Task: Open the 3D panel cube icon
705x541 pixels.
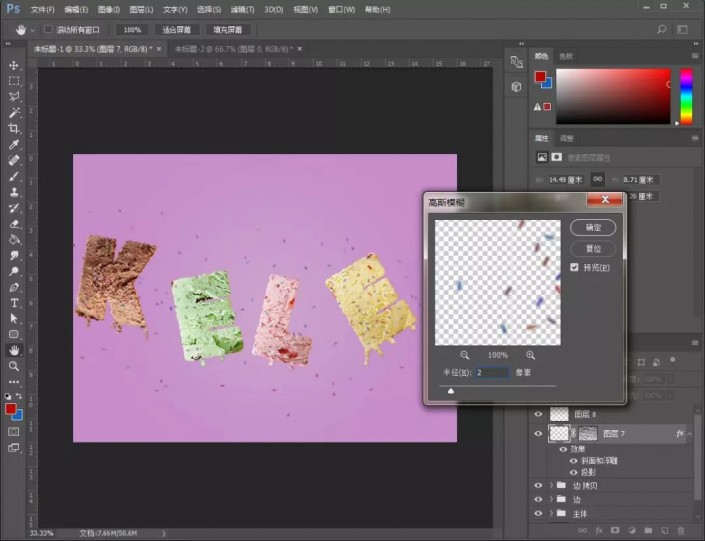Action: tap(516, 86)
